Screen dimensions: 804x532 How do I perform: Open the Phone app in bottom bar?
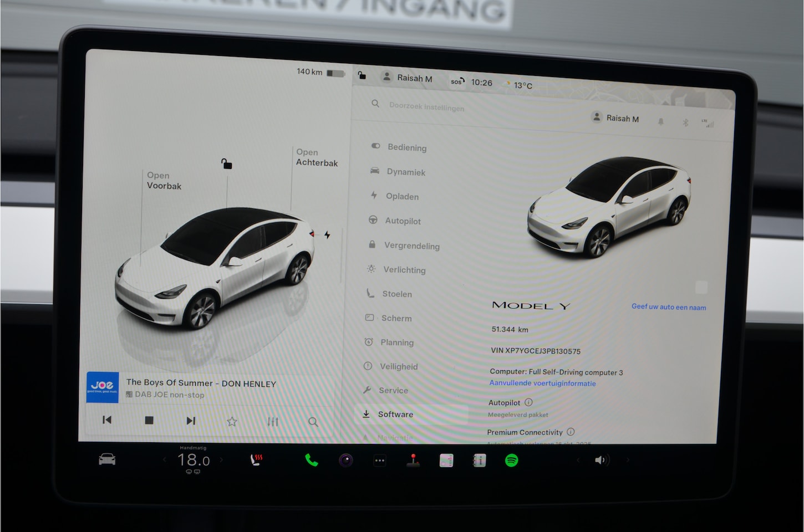[x=312, y=460]
